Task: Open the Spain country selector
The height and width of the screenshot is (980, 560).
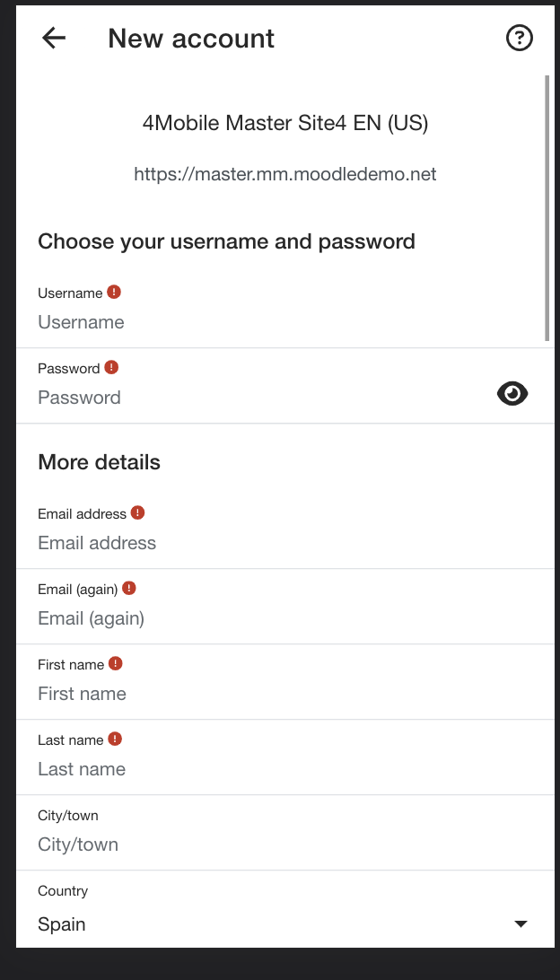Action: pos(284,924)
